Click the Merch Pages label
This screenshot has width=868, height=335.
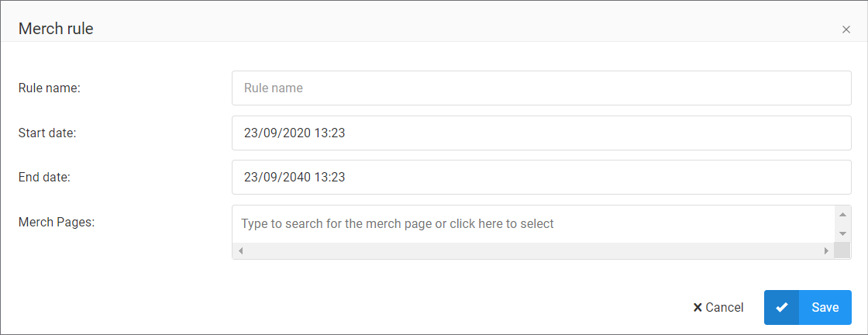pos(57,222)
